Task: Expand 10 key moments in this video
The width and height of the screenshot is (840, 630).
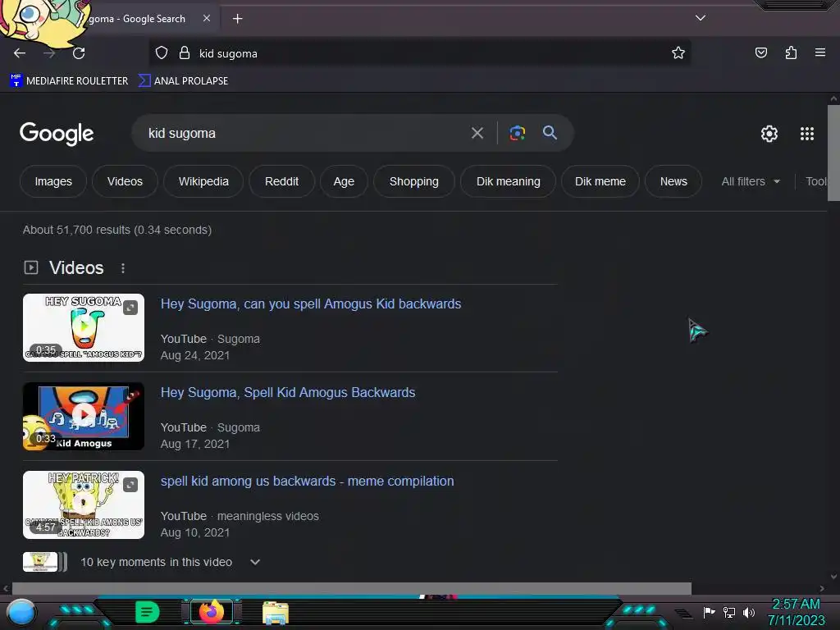Action: (x=171, y=562)
